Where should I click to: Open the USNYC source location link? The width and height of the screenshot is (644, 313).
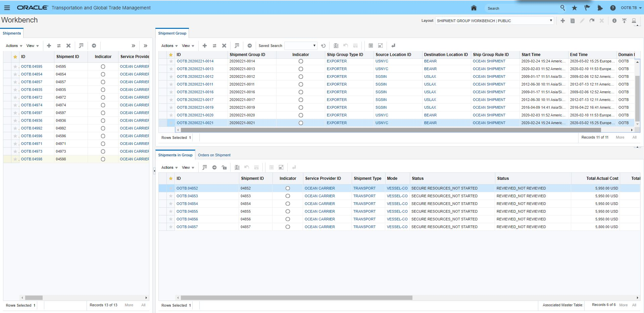click(382, 61)
